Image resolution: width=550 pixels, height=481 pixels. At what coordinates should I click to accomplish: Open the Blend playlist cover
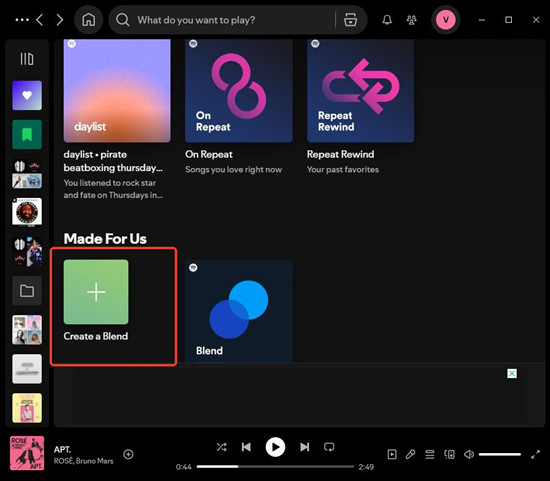tap(239, 311)
